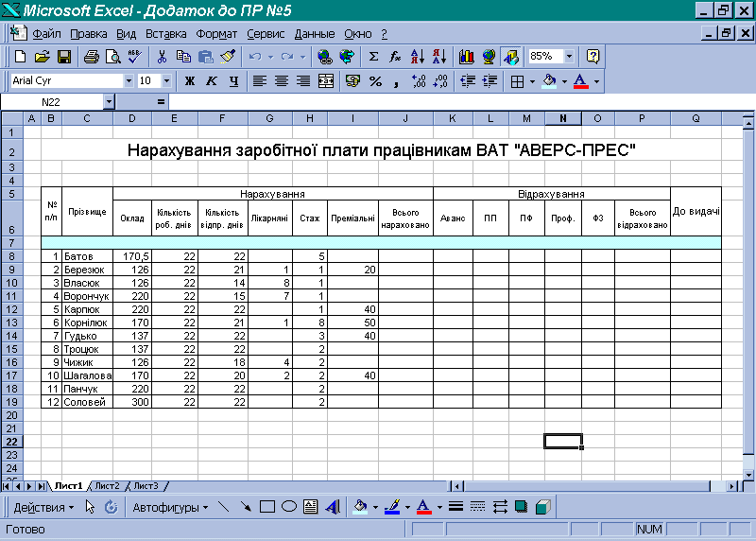Open the Map globe icon
Image resolution: width=756 pixels, height=541 pixels.
[x=489, y=57]
